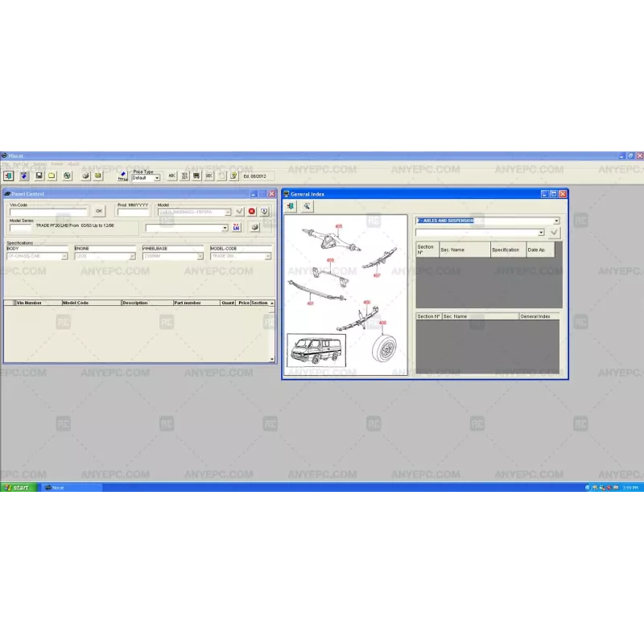This screenshot has width=644, height=644.
Task: Open a file using the folder toolbar icon
Action: click(52, 176)
